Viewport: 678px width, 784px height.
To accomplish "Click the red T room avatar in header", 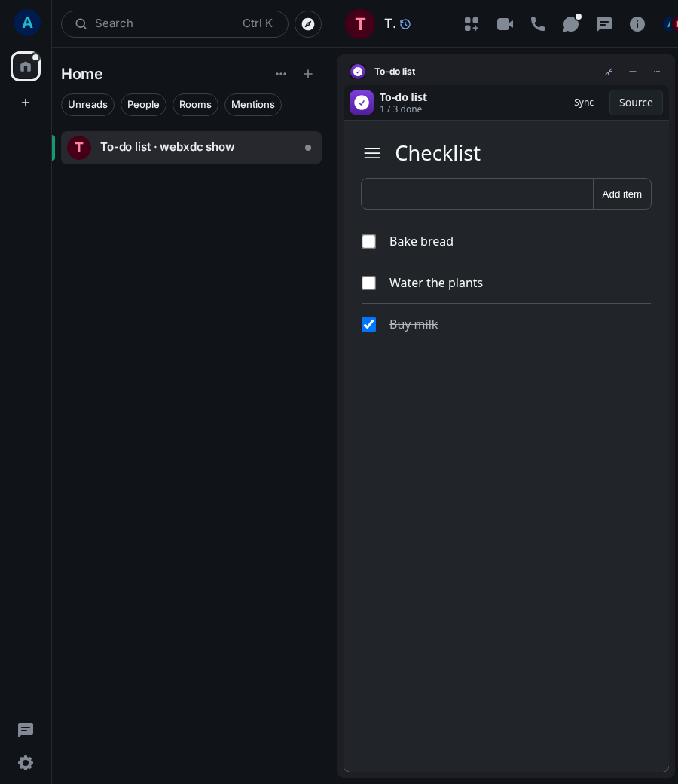I will point(360,24).
